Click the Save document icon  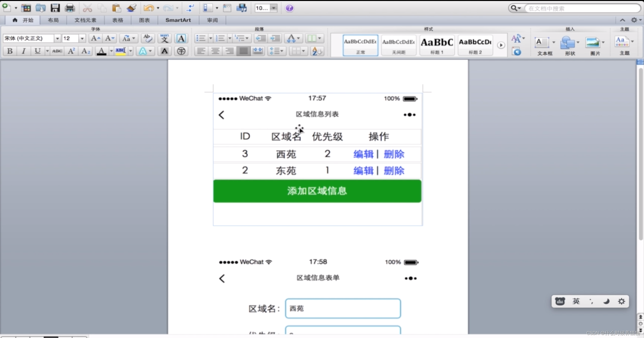tap(55, 8)
